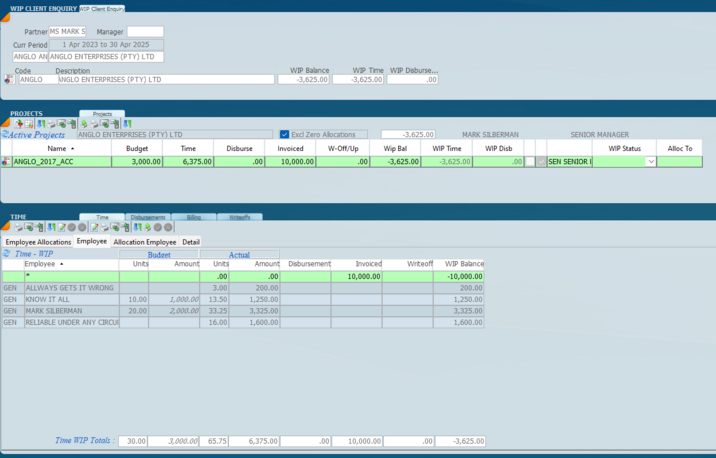The image size is (716, 458).
Task: Switch to the Disbursements tab
Action: pos(147,217)
